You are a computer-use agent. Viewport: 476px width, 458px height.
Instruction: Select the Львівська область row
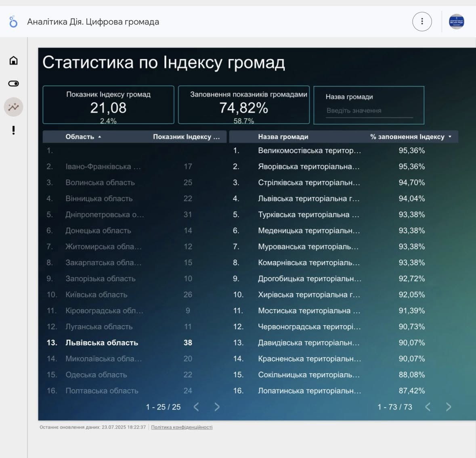pyautogui.click(x=102, y=343)
